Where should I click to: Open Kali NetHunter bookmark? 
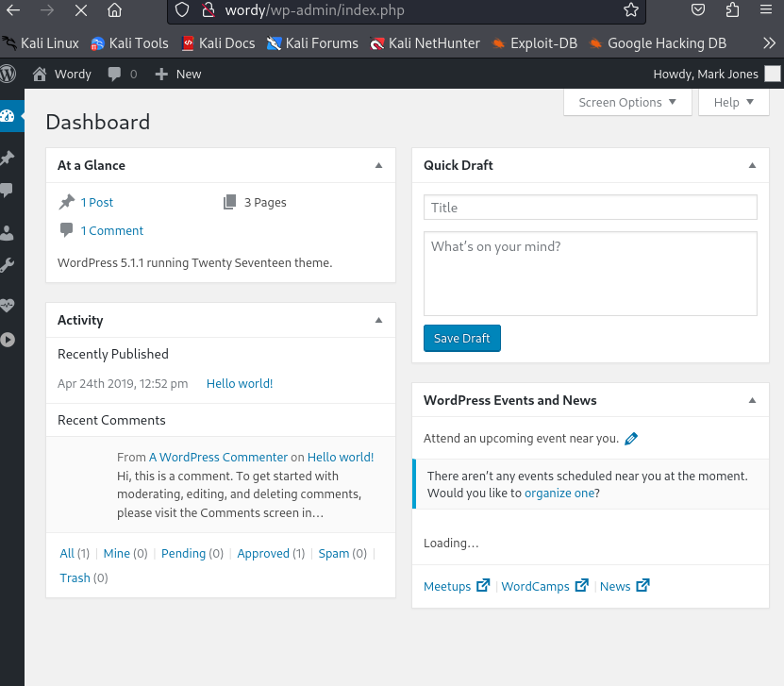tap(425, 43)
